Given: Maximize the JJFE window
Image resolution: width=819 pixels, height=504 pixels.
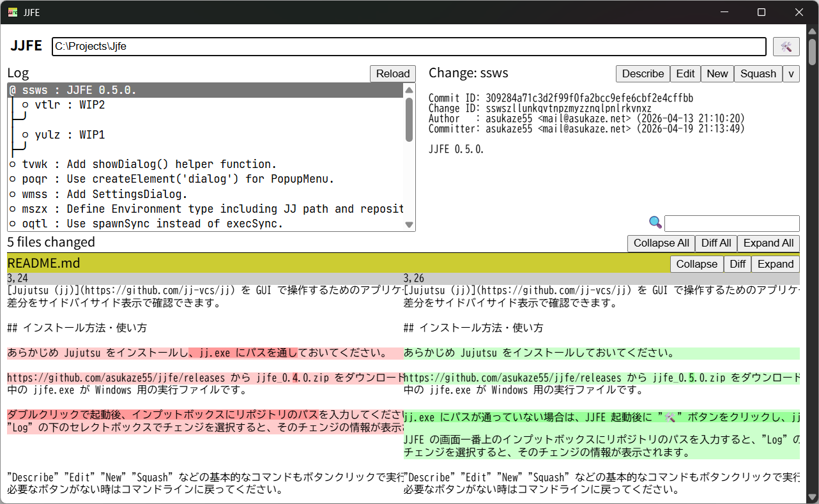Looking at the screenshot, I should 762,12.
